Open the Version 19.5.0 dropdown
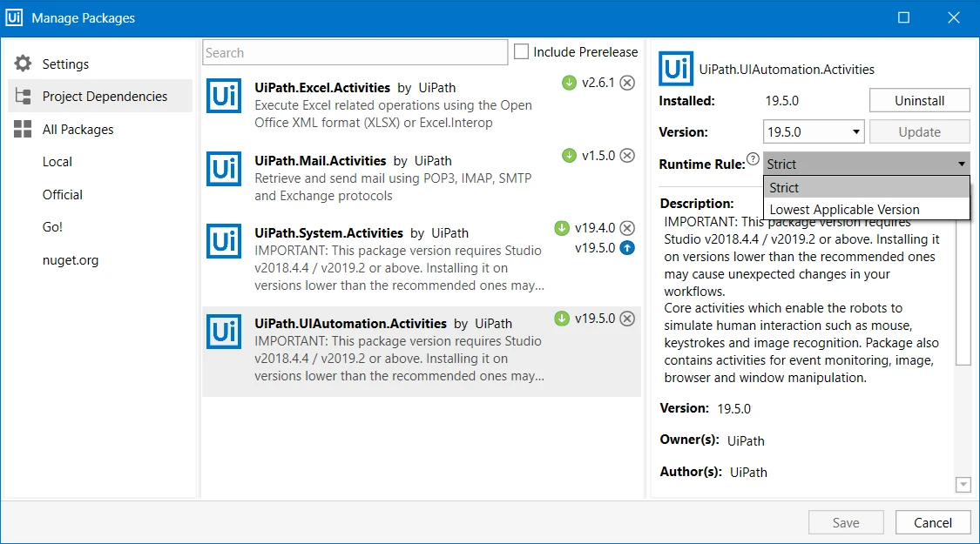Image resolution: width=980 pixels, height=544 pixels. pyautogui.click(x=814, y=131)
